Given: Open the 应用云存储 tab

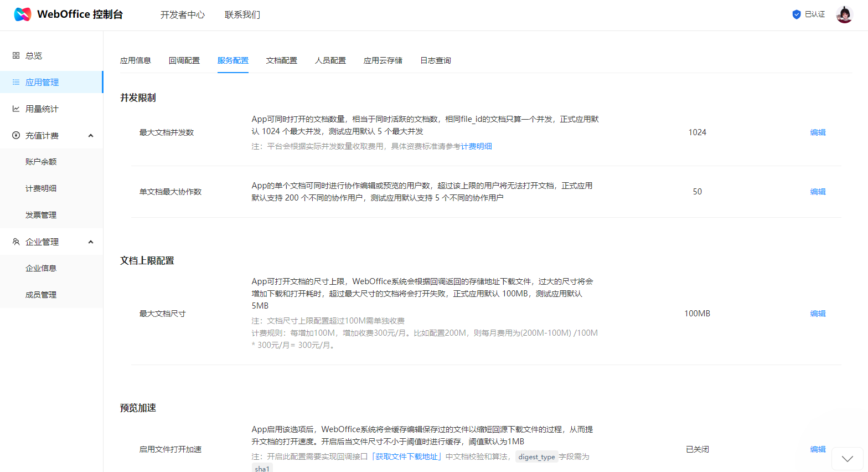Looking at the screenshot, I should pyautogui.click(x=383, y=60).
